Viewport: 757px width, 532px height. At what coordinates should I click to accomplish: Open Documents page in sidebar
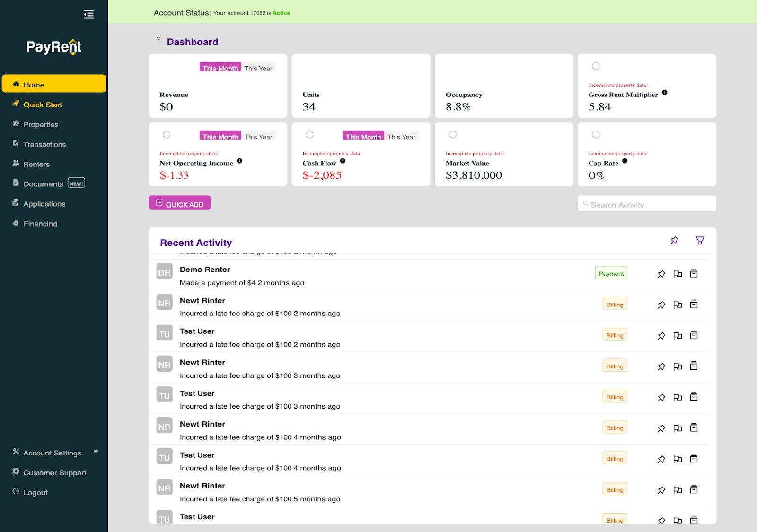click(x=43, y=184)
